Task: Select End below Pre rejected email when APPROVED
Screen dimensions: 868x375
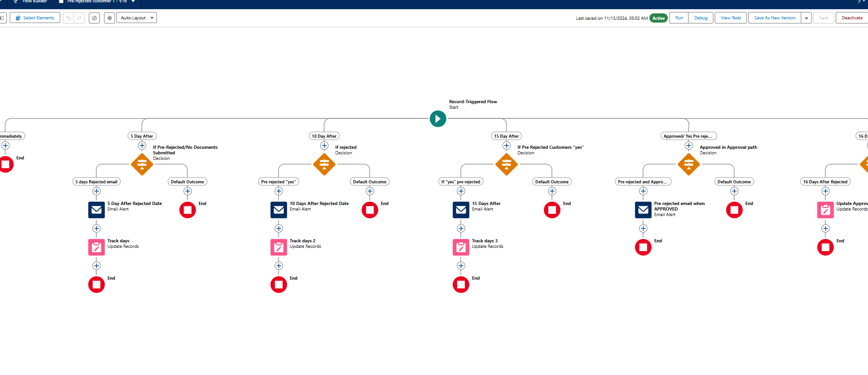Action: pyautogui.click(x=643, y=247)
